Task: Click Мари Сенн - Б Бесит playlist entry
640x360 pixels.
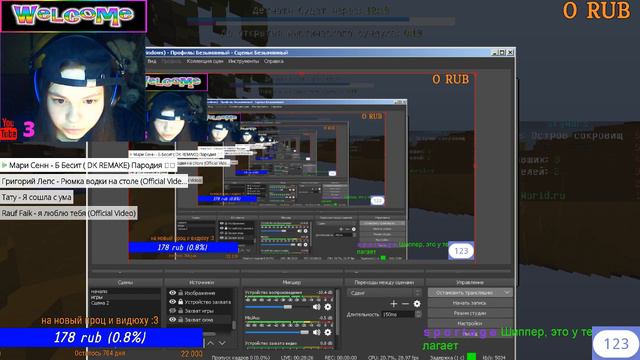Action: 88,165
